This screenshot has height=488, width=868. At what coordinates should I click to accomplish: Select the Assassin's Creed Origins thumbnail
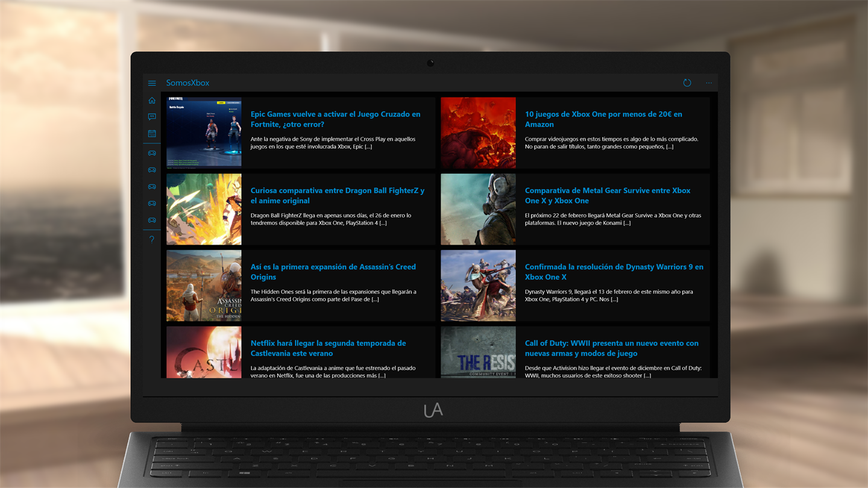point(204,286)
